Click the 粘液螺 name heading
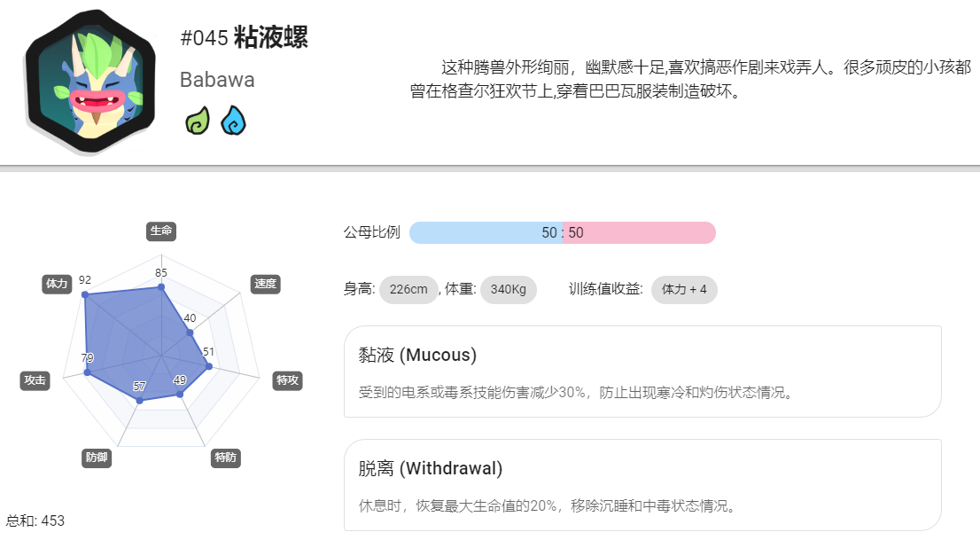Image resolution: width=980 pixels, height=540 pixels. pyautogui.click(x=270, y=37)
